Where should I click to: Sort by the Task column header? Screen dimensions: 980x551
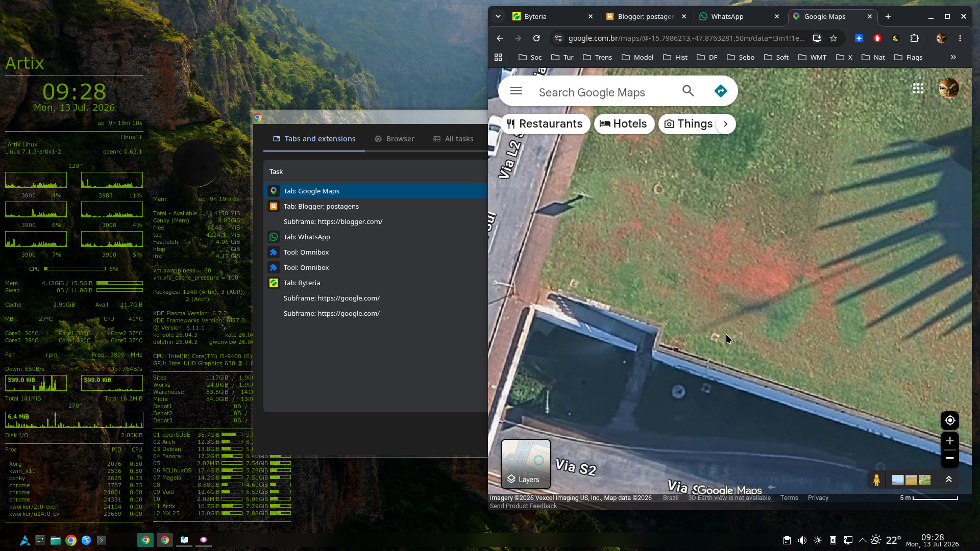pyautogui.click(x=276, y=172)
